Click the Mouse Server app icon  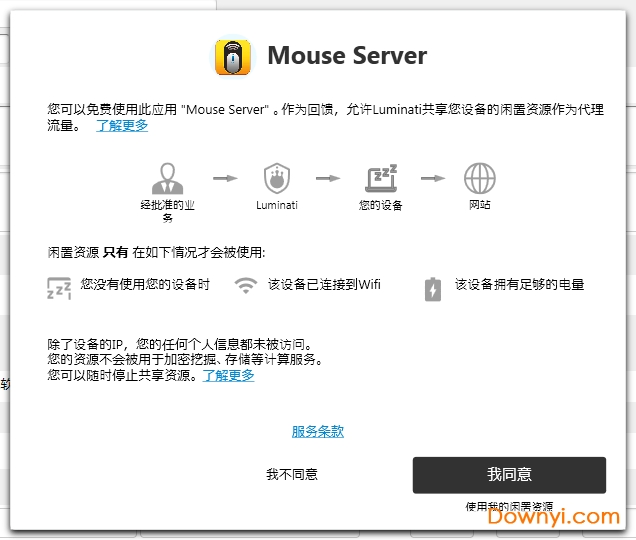[x=232, y=57]
